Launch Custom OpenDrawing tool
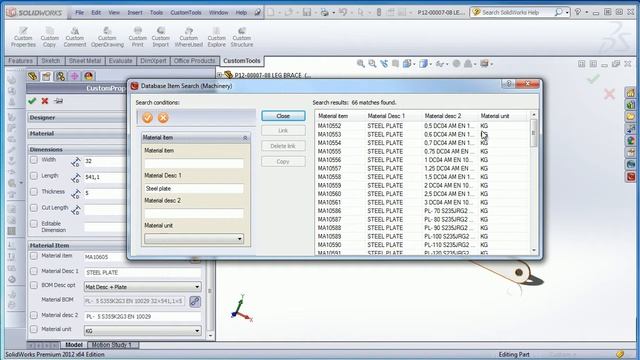Viewport: 640px width, 360px height. click(107, 37)
